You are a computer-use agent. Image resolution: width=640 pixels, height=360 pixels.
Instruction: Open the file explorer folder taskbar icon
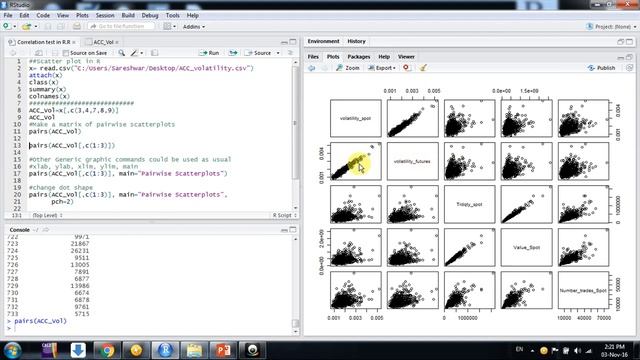[194, 350]
